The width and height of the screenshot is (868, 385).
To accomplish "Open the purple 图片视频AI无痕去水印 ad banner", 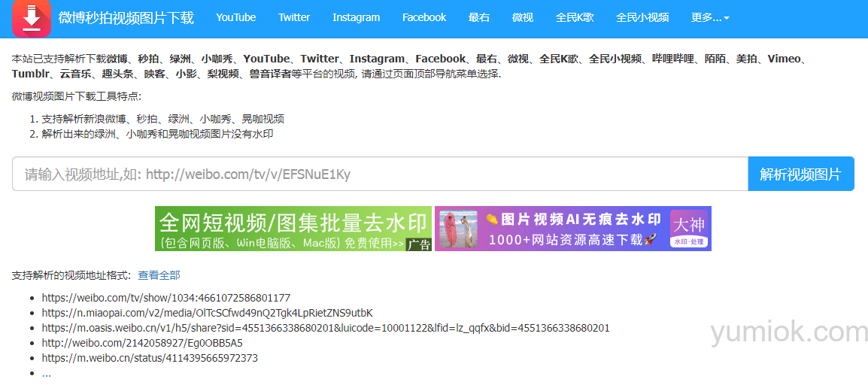I will (x=573, y=229).
